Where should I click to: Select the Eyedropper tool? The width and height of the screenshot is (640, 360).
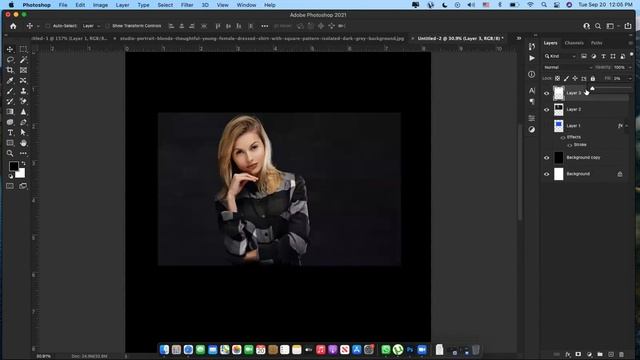point(10,80)
